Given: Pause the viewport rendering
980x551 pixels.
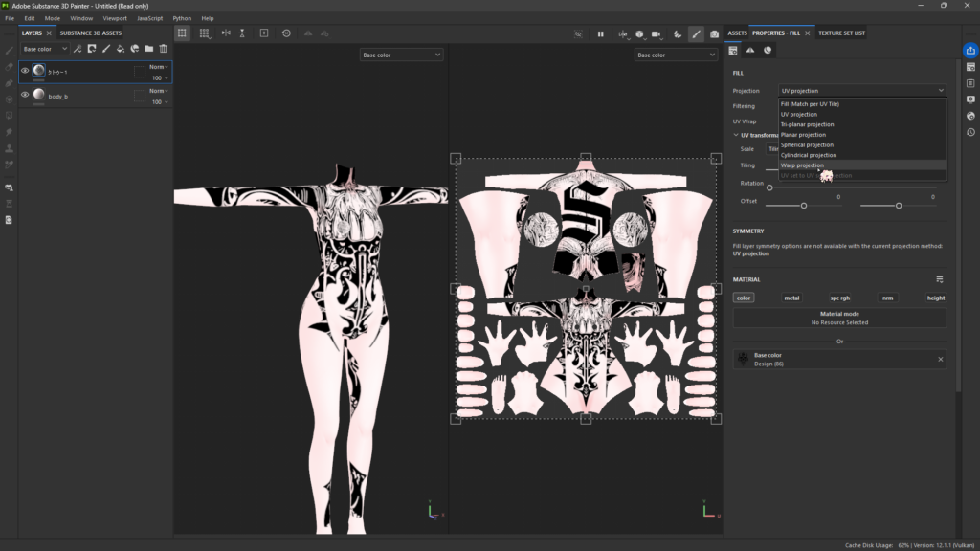Looking at the screenshot, I should pyautogui.click(x=601, y=33).
